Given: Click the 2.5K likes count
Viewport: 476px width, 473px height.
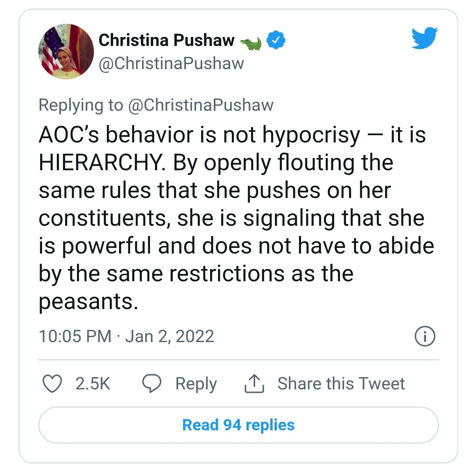Looking at the screenshot, I should [x=93, y=384].
